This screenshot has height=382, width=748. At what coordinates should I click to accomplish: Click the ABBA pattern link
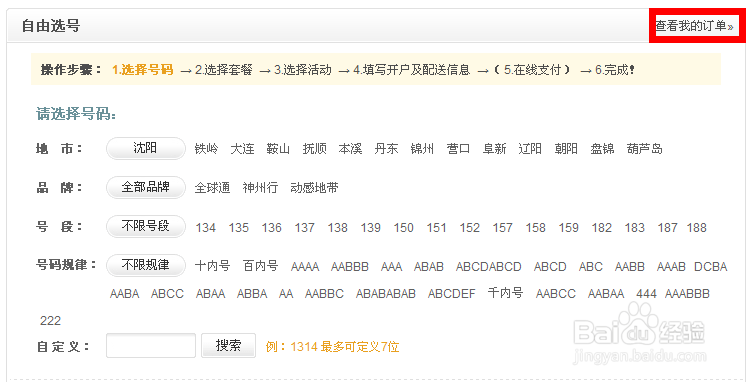tap(252, 294)
